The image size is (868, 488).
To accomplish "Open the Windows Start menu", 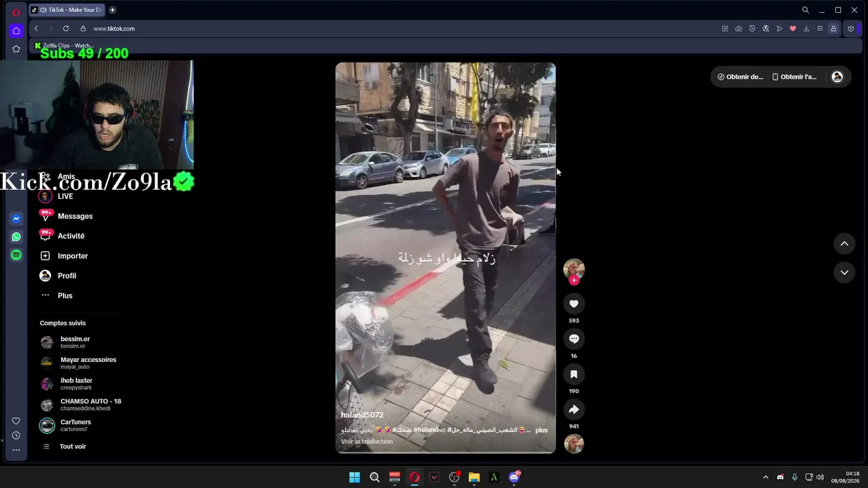I will tap(355, 477).
